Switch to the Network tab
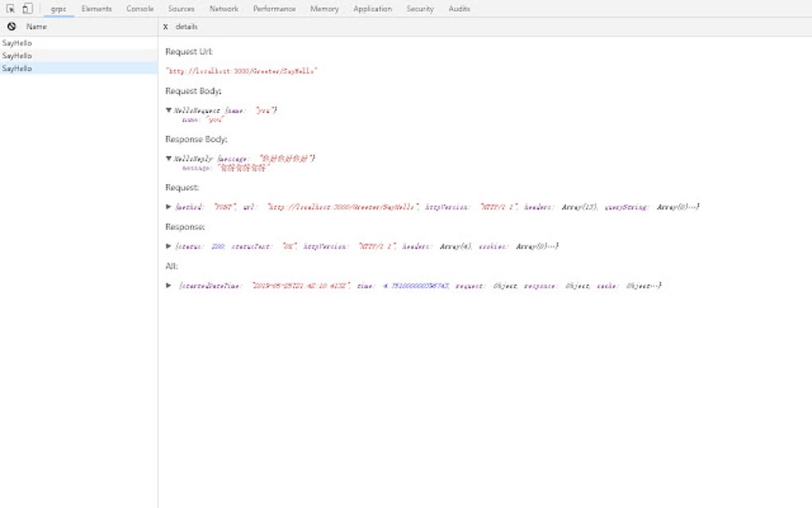This screenshot has width=812, height=508. coord(224,9)
